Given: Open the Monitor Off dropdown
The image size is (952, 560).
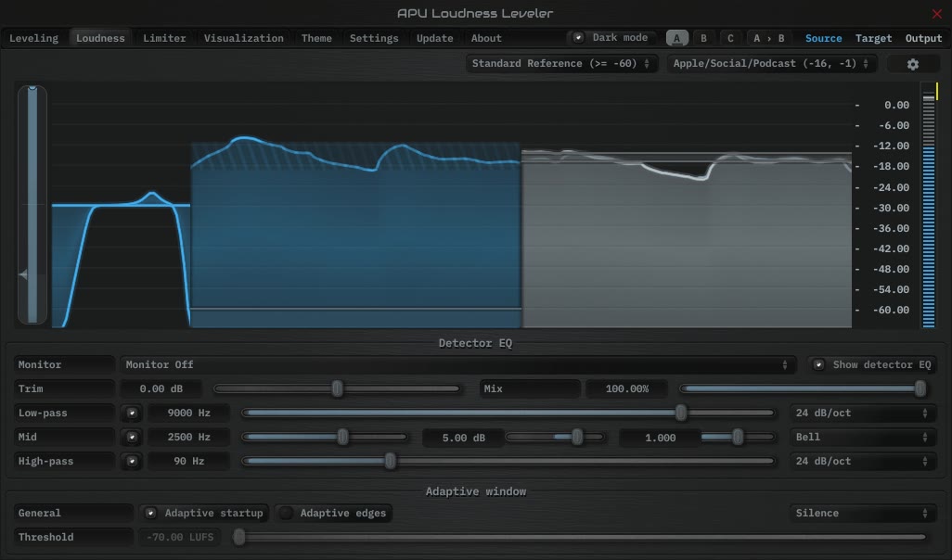Looking at the screenshot, I should coord(457,364).
